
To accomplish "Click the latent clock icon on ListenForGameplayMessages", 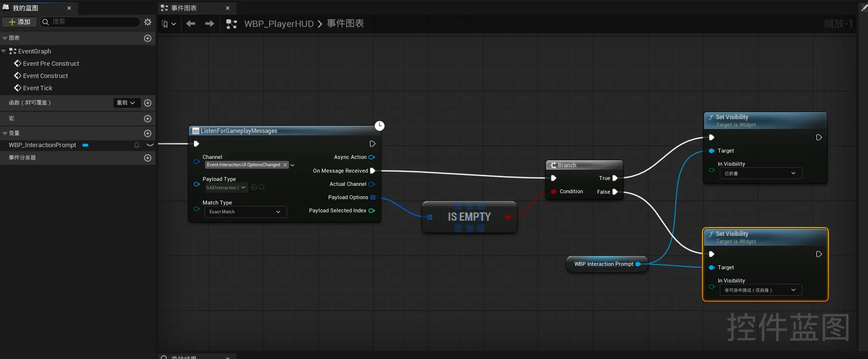I will click(380, 126).
